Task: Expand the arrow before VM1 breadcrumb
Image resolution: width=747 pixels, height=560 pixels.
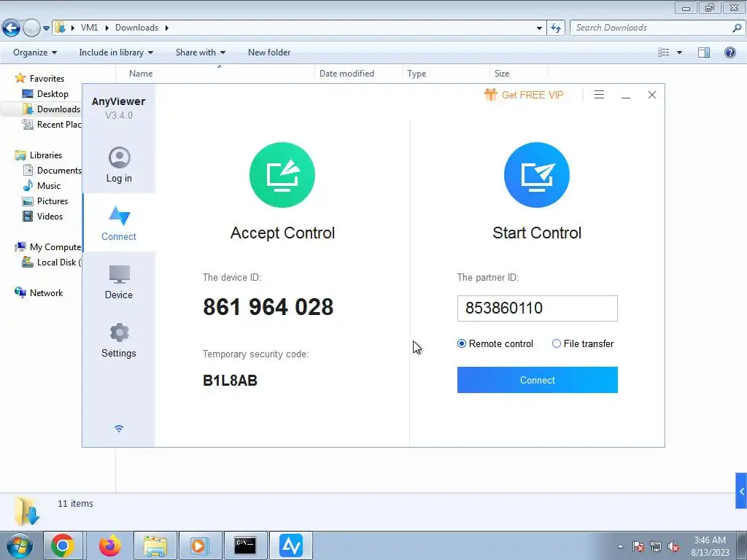Action: coord(73,28)
